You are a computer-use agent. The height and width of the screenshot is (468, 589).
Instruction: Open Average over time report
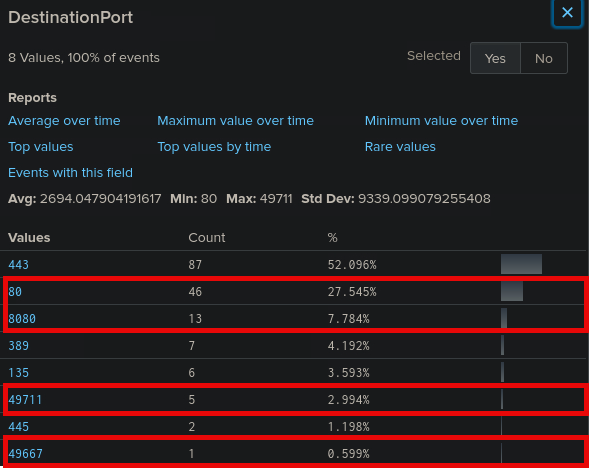click(64, 121)
